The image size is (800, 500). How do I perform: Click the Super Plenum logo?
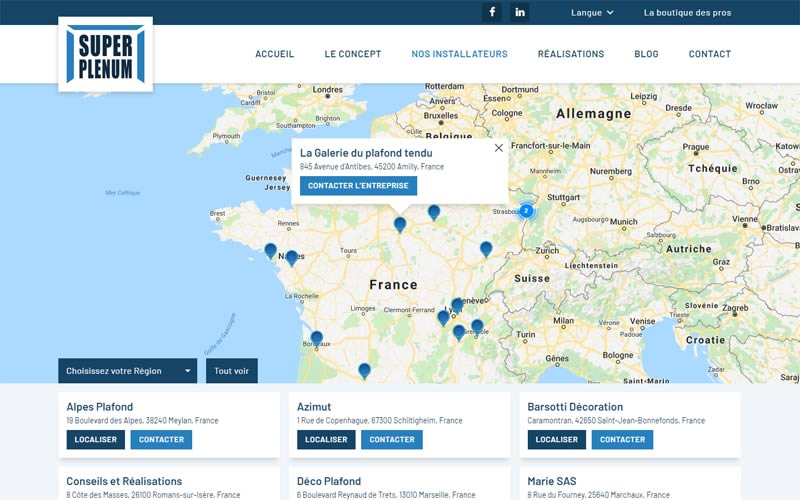(x=106, y=54)
